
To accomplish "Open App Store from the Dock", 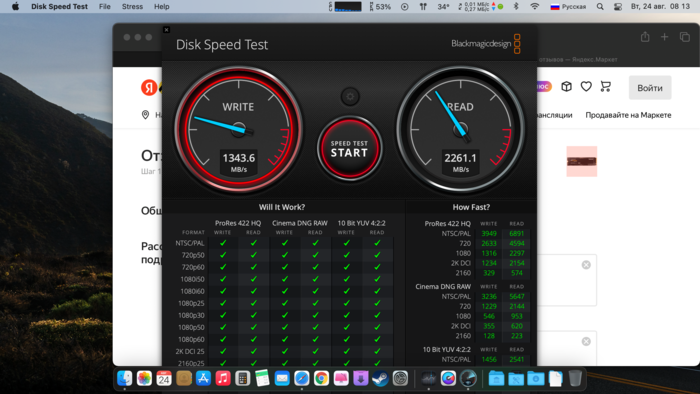I will pyautogui.click(x=203, y=378).
